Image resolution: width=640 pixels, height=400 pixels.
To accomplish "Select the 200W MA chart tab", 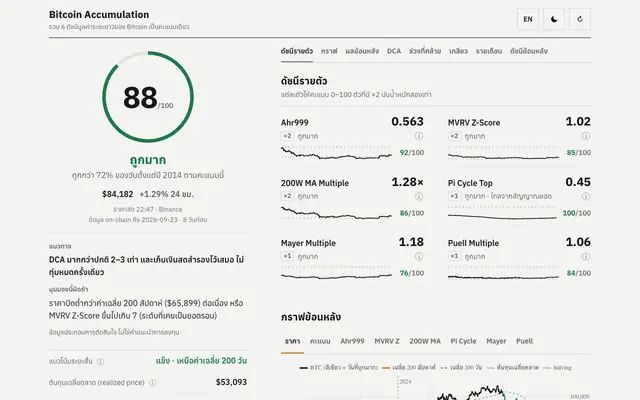I will point(425,341).
